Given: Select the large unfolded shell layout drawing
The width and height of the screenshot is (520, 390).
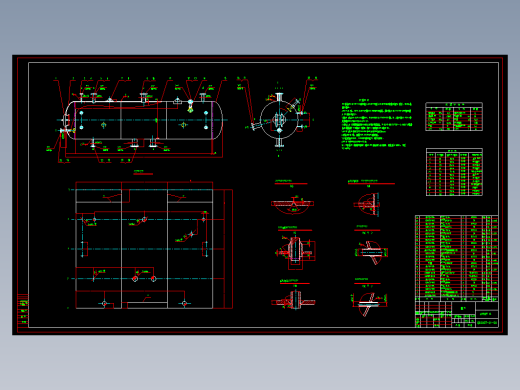Looking at the screenshot, I should (150, 245).
